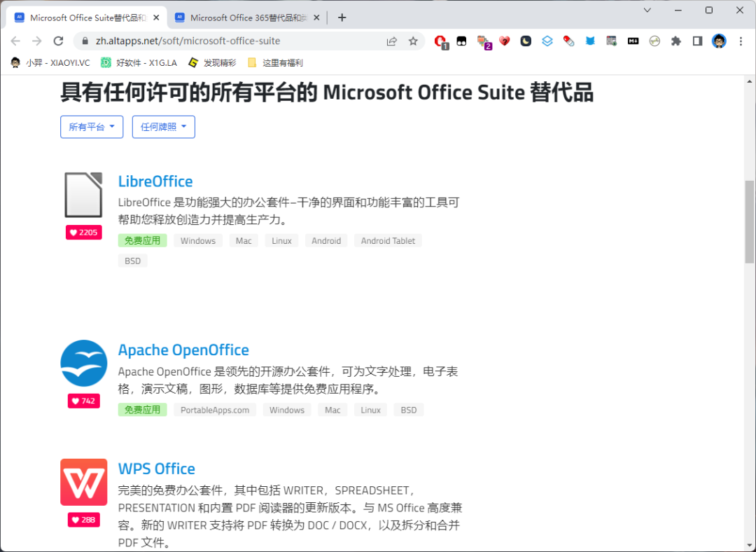
Task: Open a new tab with the plus button
Action: click(x=342, y=18)
